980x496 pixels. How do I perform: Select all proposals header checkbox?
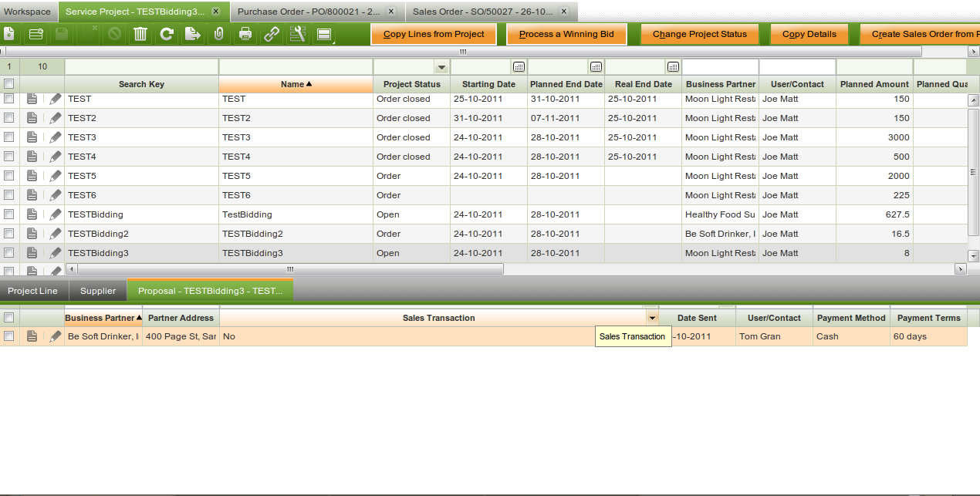coord(8,318)
